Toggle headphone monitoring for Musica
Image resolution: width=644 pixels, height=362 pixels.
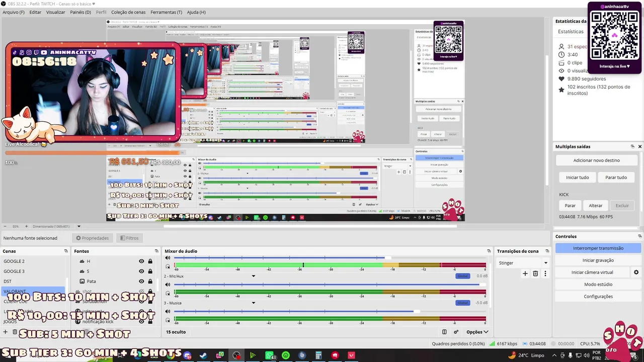pos(168,320)
